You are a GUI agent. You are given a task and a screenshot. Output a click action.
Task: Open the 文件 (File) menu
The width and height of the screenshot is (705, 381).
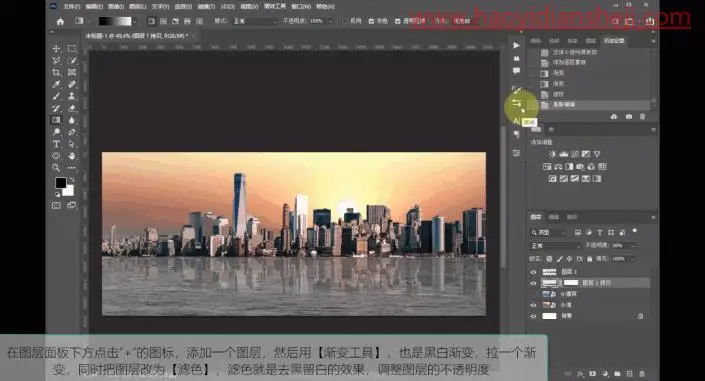71,7
